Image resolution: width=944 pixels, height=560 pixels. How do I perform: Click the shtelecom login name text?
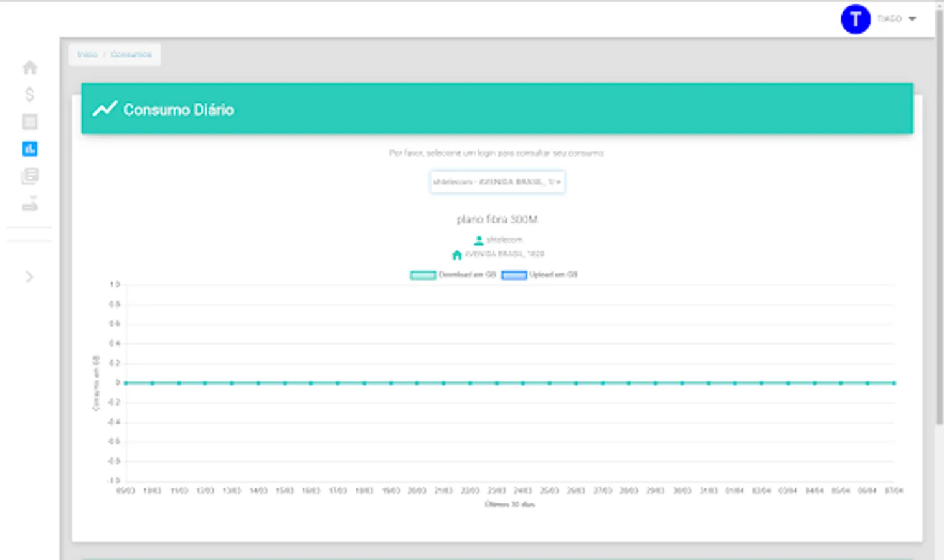pyautogui.click(x=504, y=240)
